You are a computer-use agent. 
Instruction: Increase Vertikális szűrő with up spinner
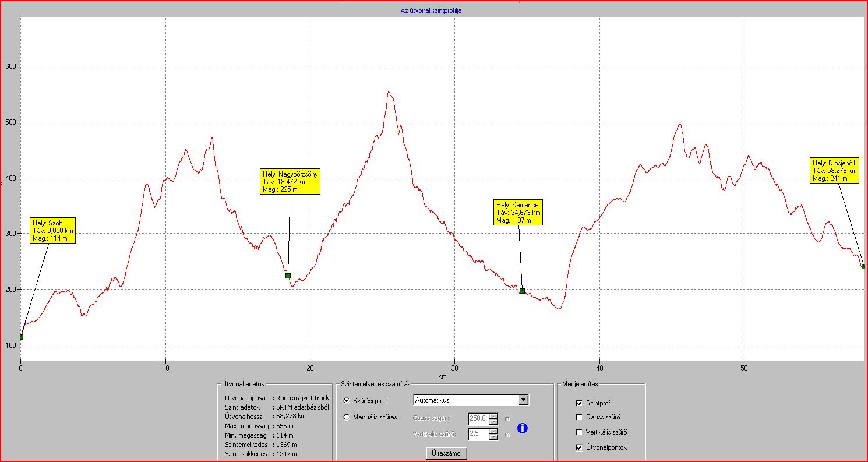click(x=494, y=431)
